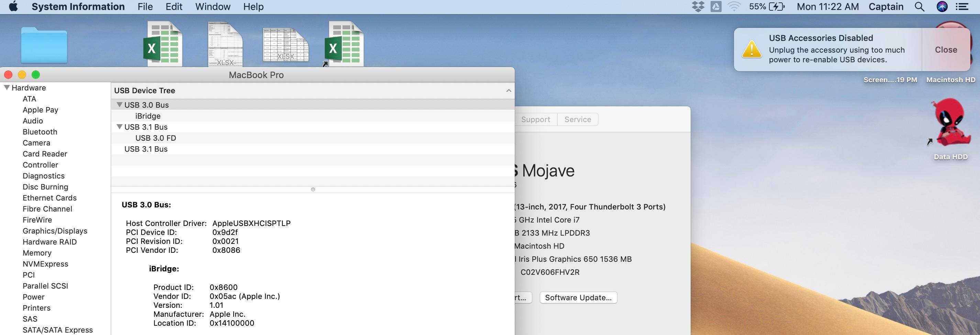The width and height of the screenshot is (980, 335).
Task: Click the pane divider handle dot
Action: click(313, 190)
